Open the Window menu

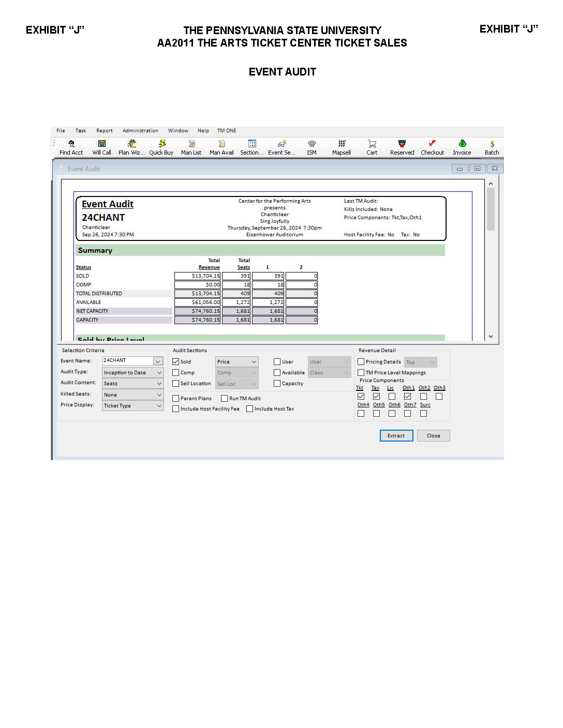click(x=178, y=131)
